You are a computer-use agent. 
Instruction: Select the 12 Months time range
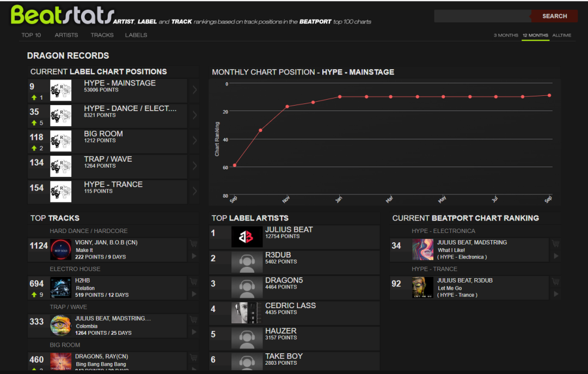[535, 35]
